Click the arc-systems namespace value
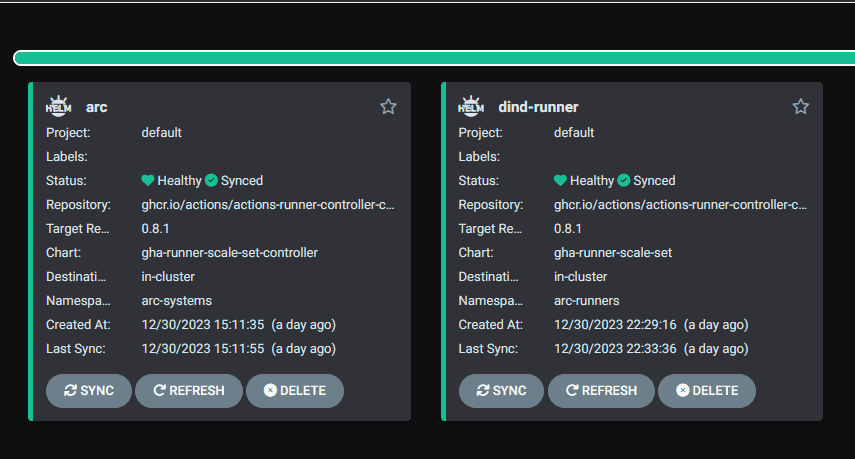 tap(177, 301)
